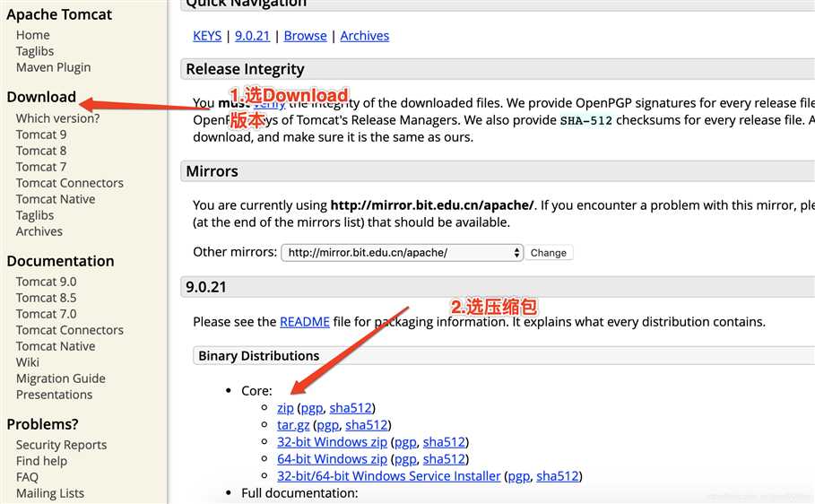Open the Archives sidebar link
815x504 pixels.
[x=39, y=231]
